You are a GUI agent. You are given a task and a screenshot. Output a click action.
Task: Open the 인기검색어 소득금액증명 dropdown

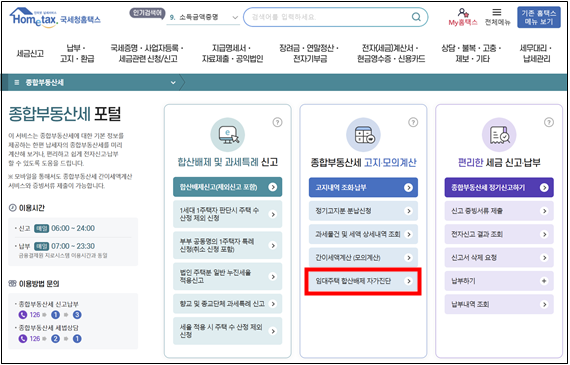203,17
